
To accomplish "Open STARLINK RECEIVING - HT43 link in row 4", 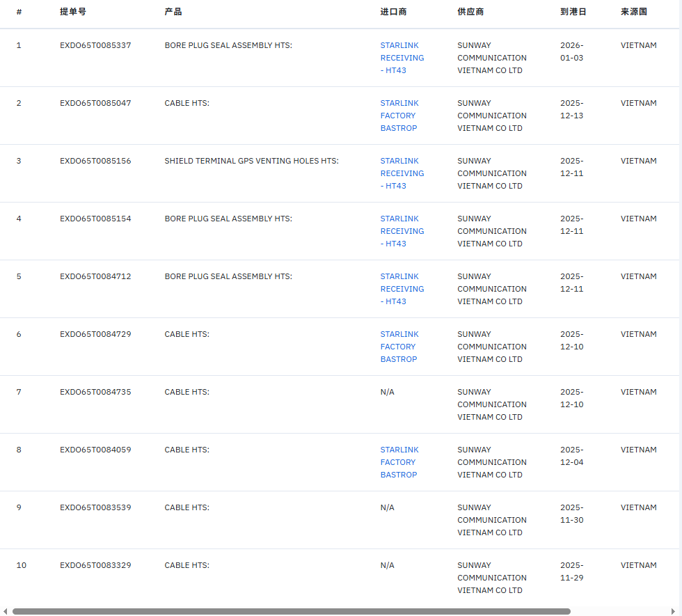I will (x=402, y=231).
